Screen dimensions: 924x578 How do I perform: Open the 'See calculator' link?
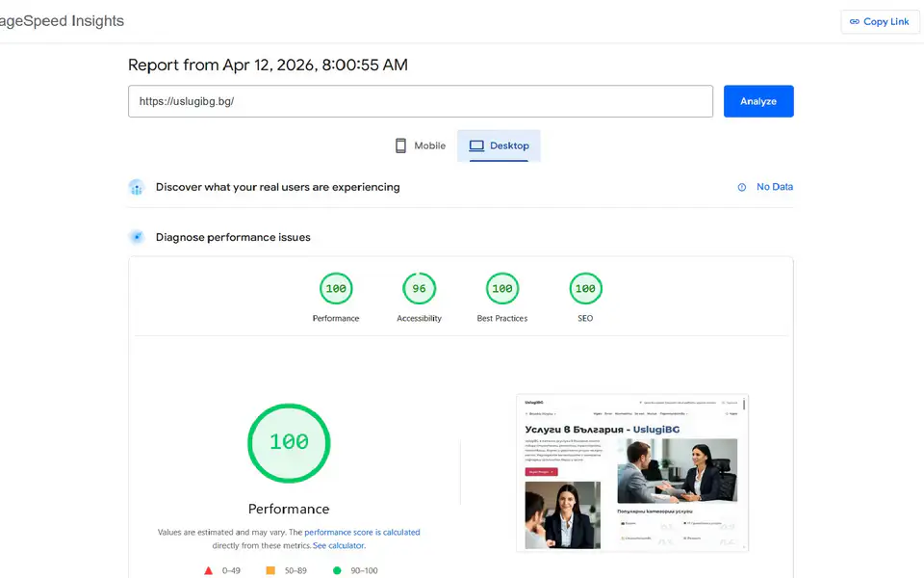coord(339,545)
